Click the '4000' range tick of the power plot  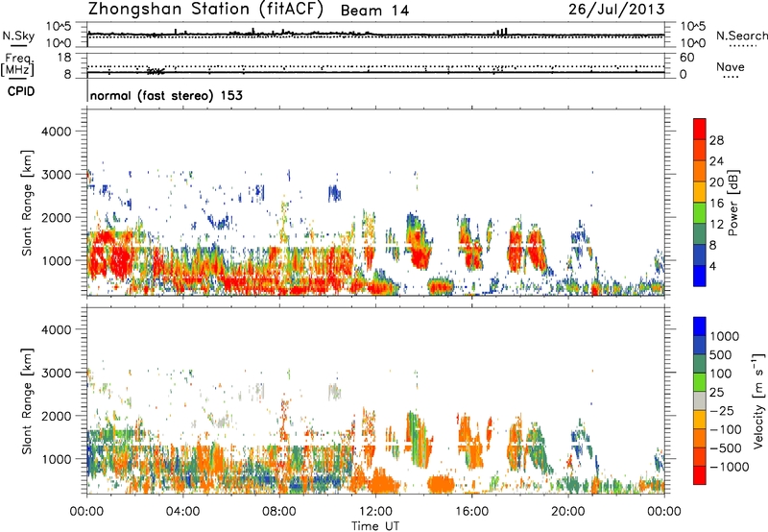tap(57, 132)
